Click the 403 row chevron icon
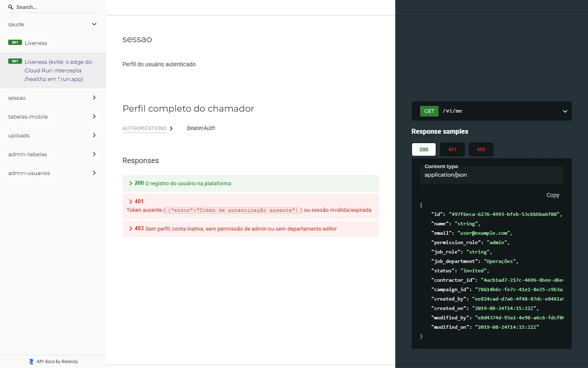Image resolution: width=588 pixels, height=368 pixels. (x=131, y=229)
